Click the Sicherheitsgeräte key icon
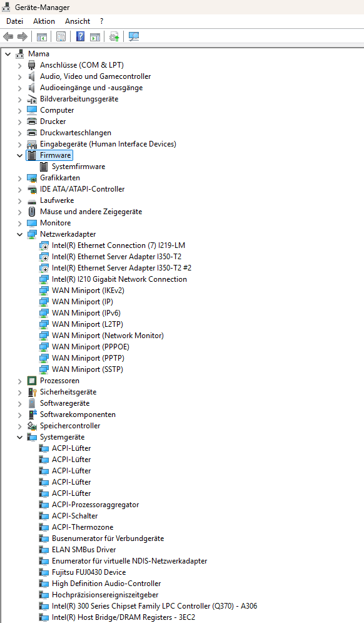 point(32,392)
